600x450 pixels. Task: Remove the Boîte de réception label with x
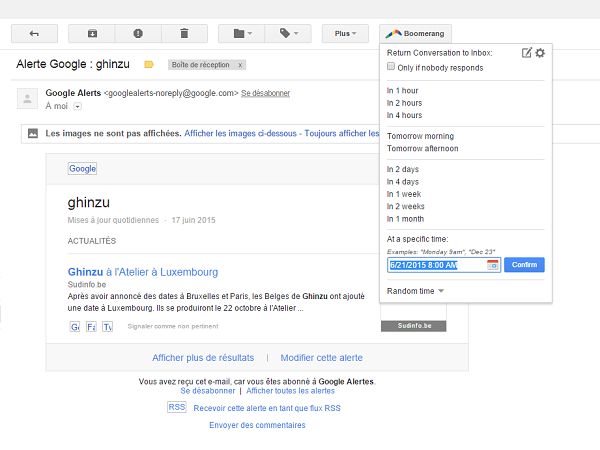(240, 65)
